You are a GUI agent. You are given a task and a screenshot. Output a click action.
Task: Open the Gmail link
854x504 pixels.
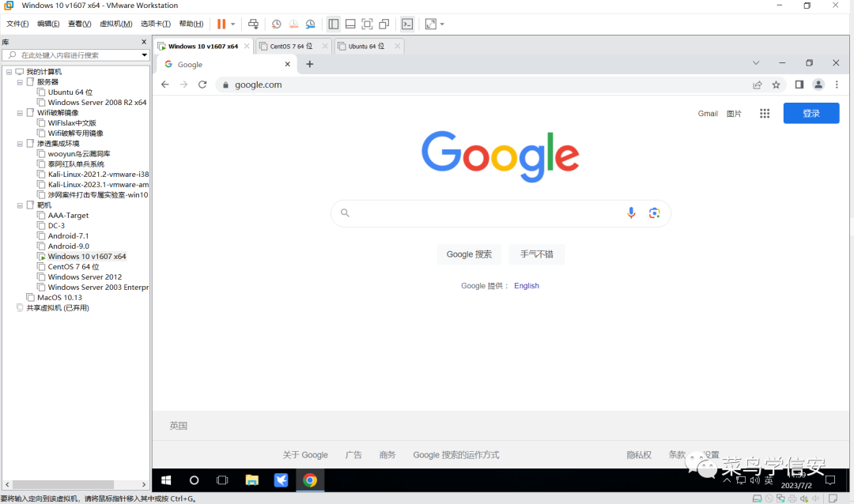click(708, 114)
